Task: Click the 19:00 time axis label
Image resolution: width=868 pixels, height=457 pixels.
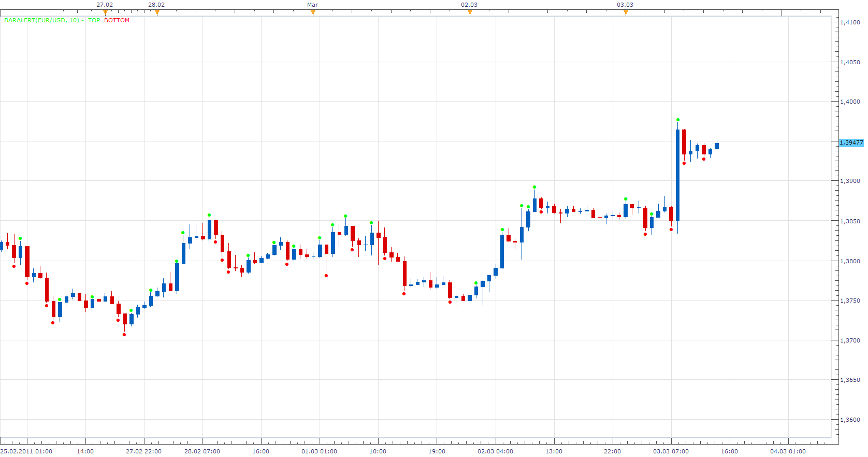Action: click(x=437, y=451)
